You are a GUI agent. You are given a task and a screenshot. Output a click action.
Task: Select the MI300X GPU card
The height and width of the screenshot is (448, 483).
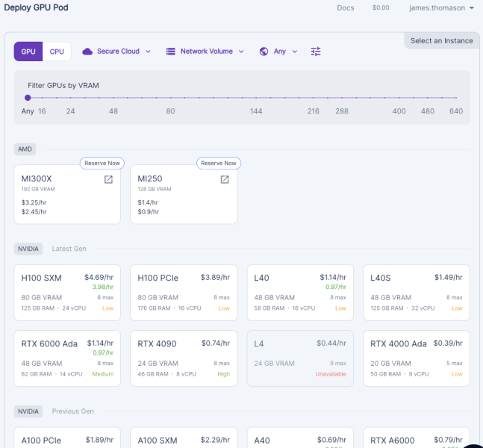[67, 194]
